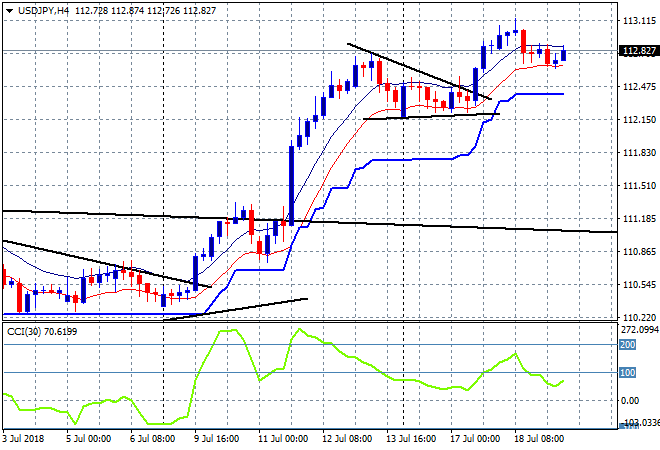Click the 3 Jul 2018 date label
This screenshot has width=660, height=450.
coord(23,439)
